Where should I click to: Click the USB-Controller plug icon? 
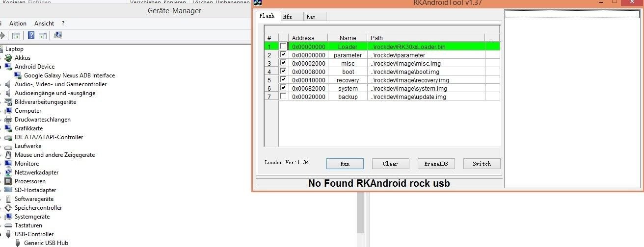click(x=9, y=234)
